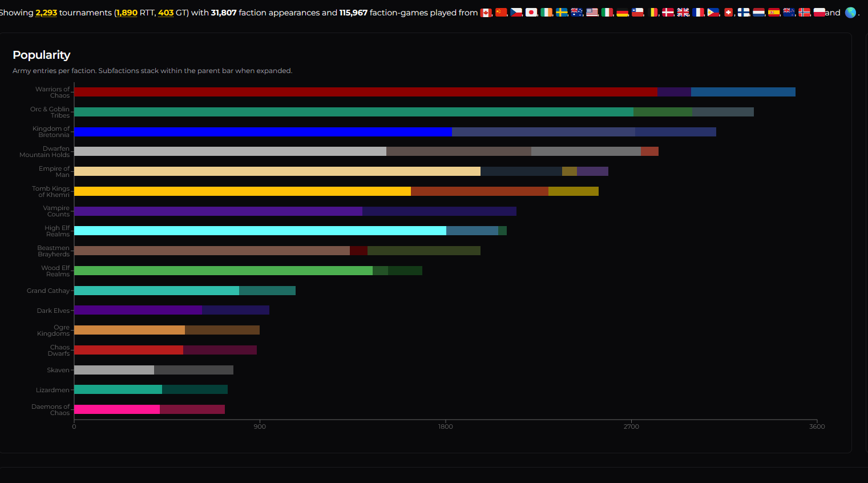Expand the High Elf Realms label
This screenshot has width=868, height=483.
[57, 231]
